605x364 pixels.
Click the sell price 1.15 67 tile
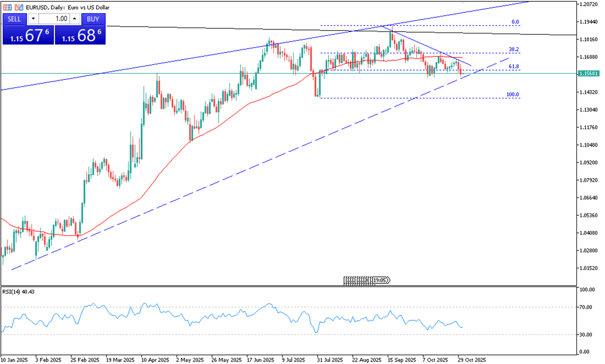click(x=28, y=35)
